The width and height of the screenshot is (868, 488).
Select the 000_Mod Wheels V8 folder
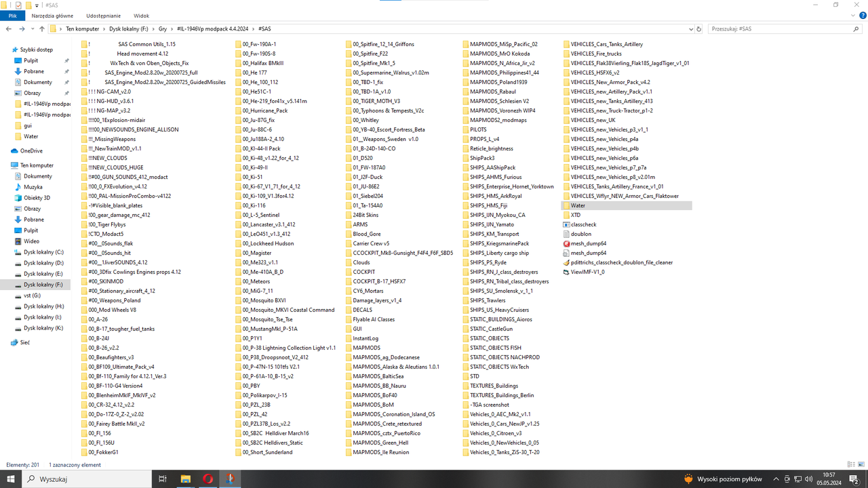click(108, 310)
